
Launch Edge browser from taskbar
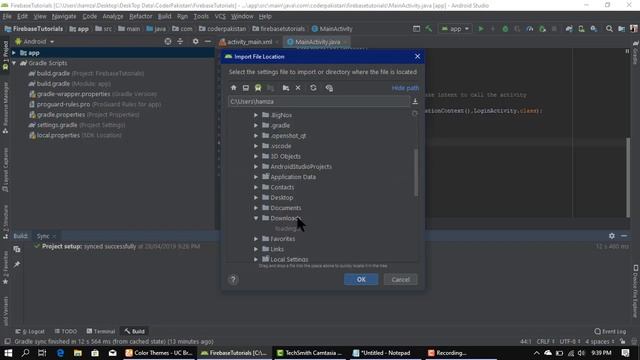tap(60, 353)
